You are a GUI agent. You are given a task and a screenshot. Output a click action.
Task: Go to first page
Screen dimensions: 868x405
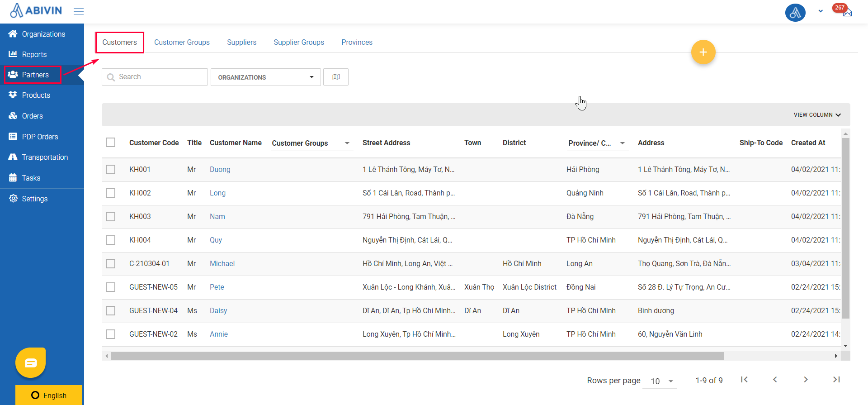[x=744, y=380]
